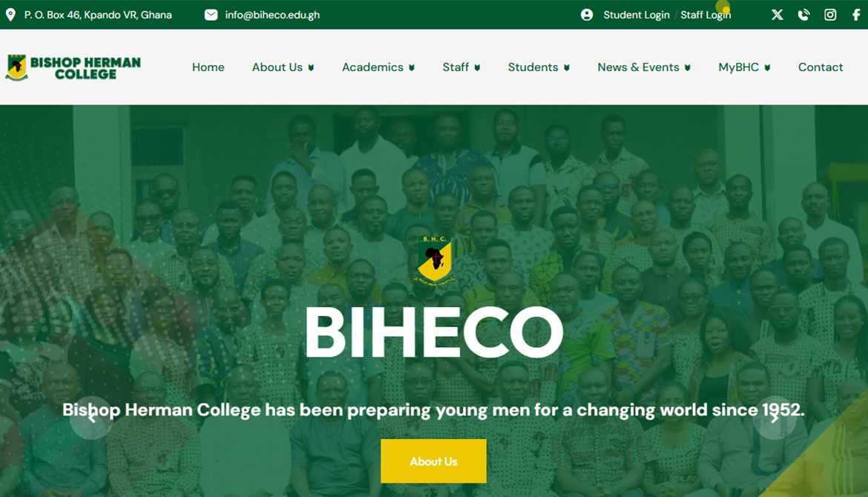The image size is (868, 497).
Task: Expand the News & Events dropdown
Action: [644, 68]
